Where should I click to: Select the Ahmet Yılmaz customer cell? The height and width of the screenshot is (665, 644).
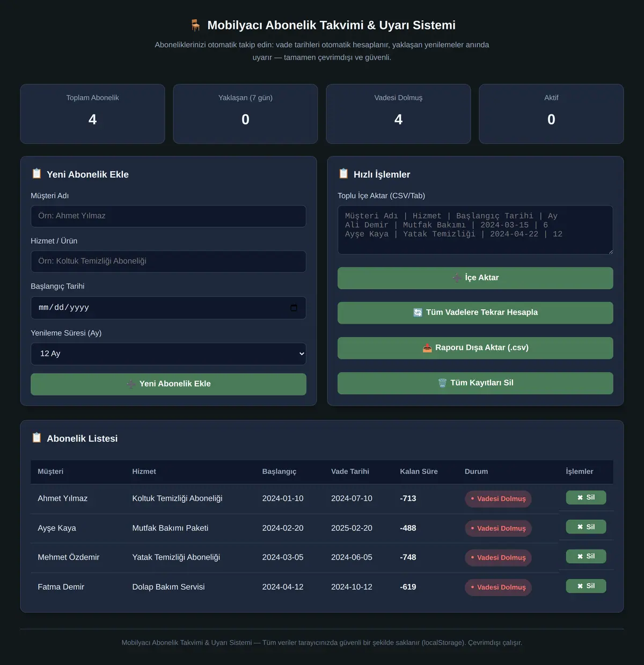[62, 498]
